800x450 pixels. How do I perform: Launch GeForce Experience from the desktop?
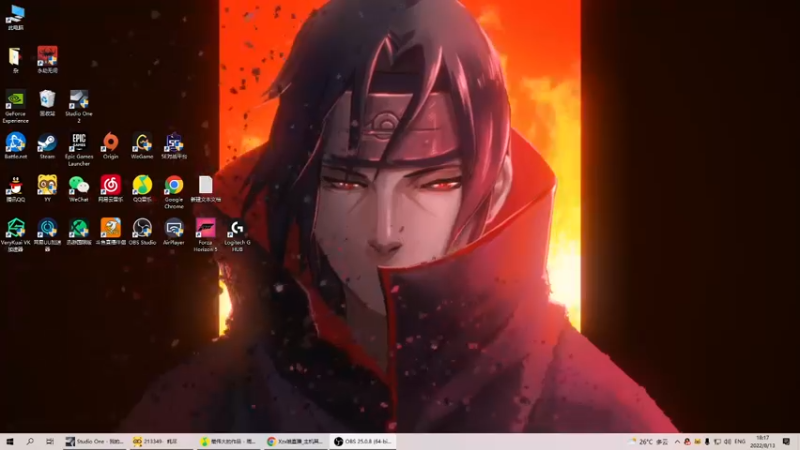tap(15, 106)
